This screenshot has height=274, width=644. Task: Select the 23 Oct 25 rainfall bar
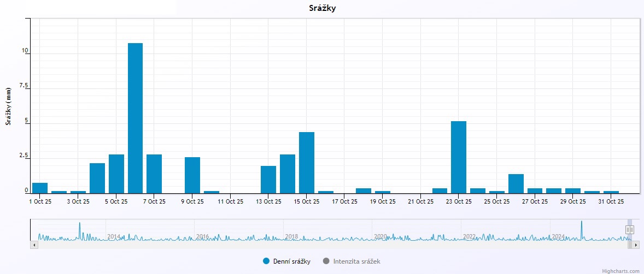tap(458, 157)
